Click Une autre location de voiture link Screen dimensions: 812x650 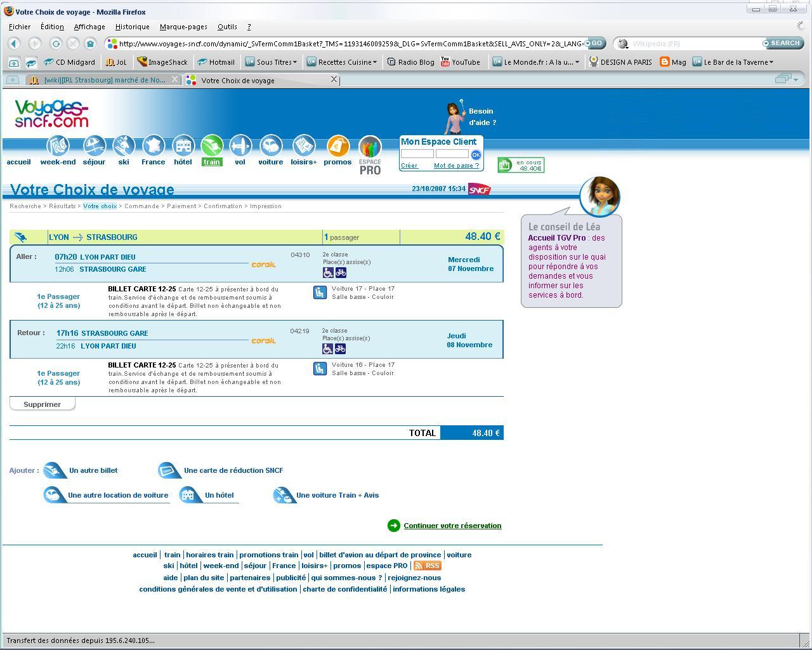click(118, 495)
